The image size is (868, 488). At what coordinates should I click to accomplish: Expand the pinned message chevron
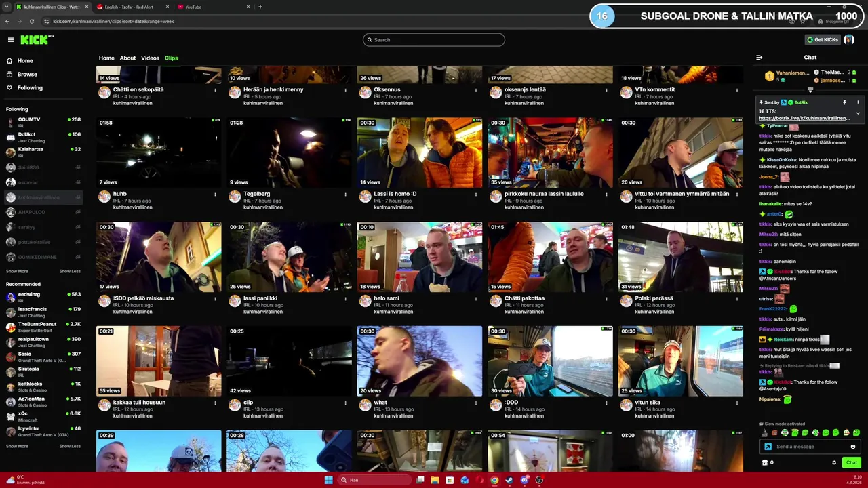858,113
